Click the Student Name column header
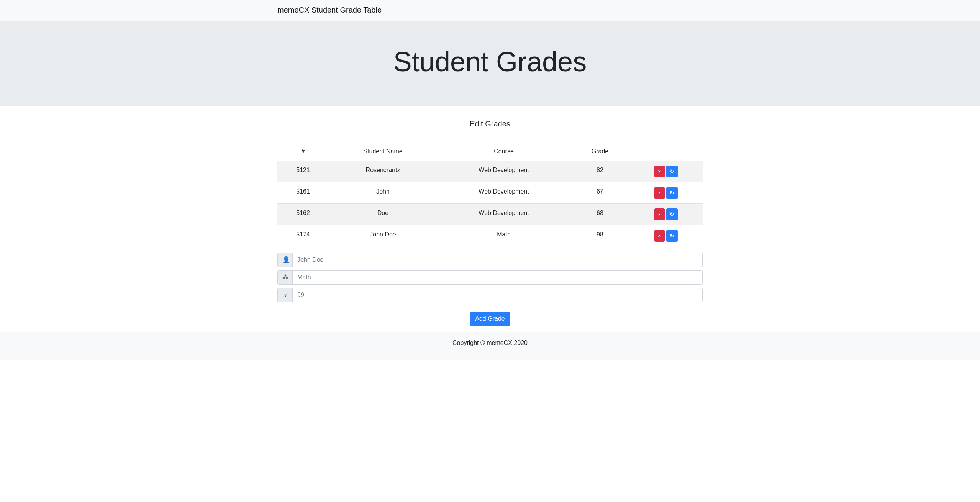The height and width of the screenshot is (502, 980). pos(382,151)
